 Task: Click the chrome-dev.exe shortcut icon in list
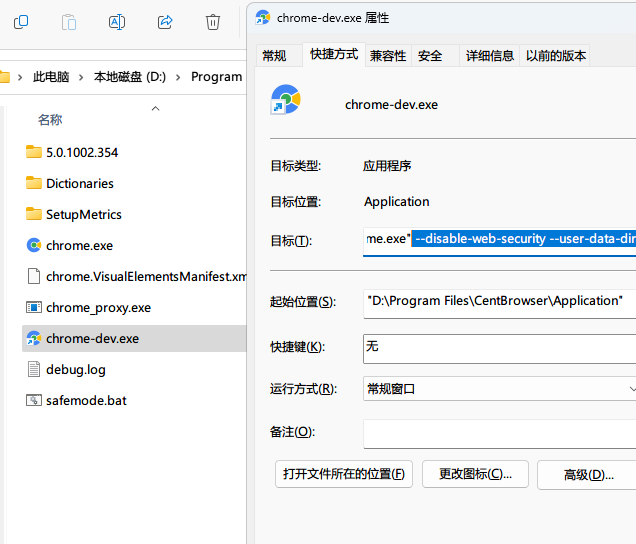(34, 338)
